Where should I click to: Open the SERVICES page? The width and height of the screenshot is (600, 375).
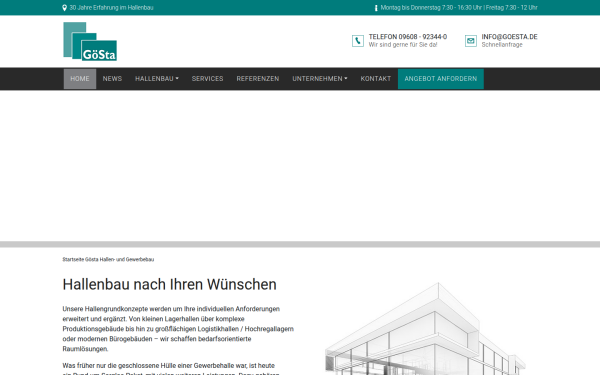[x=207, y=79]
